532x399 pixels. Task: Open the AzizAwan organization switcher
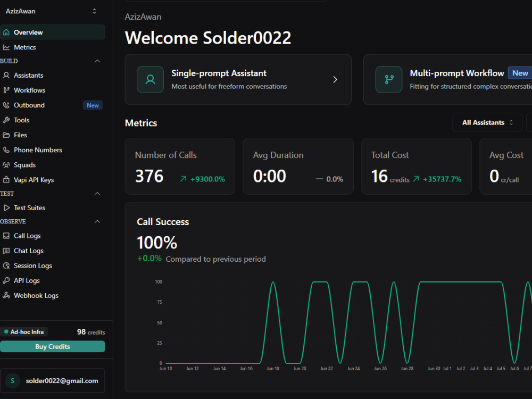click(x=51, y=11)
